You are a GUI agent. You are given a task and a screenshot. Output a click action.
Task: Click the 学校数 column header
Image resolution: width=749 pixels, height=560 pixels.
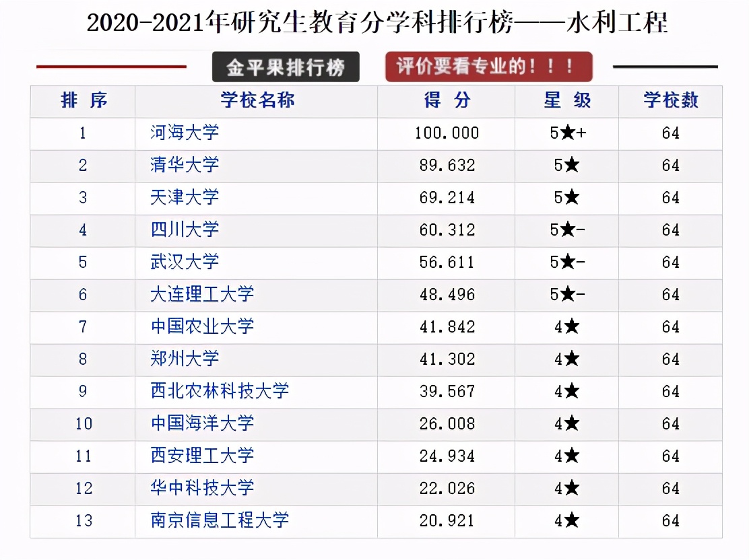pyautogui.click(x=670, y=101)
